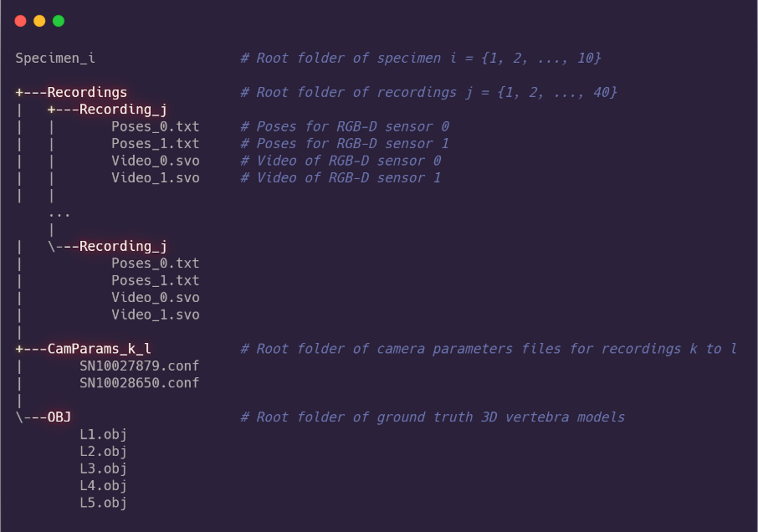Click Poses_0.txt under first Recording_j

pos(155,126)
